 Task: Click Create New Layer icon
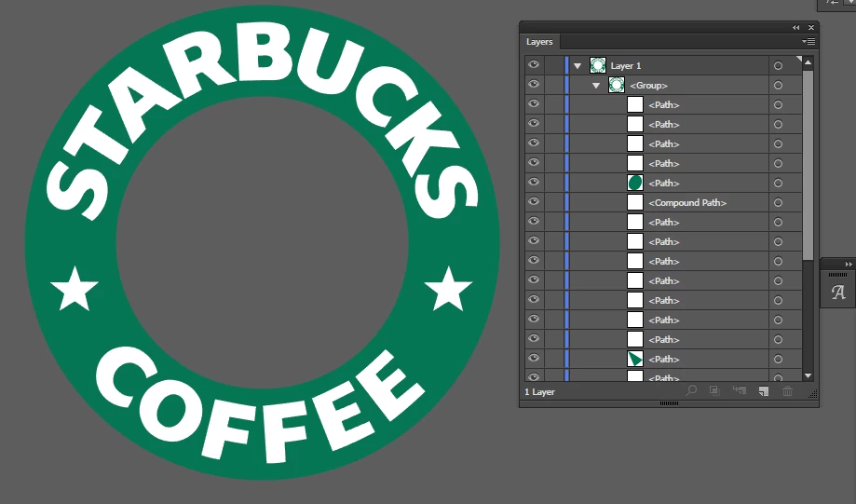(x=764, y=391)
